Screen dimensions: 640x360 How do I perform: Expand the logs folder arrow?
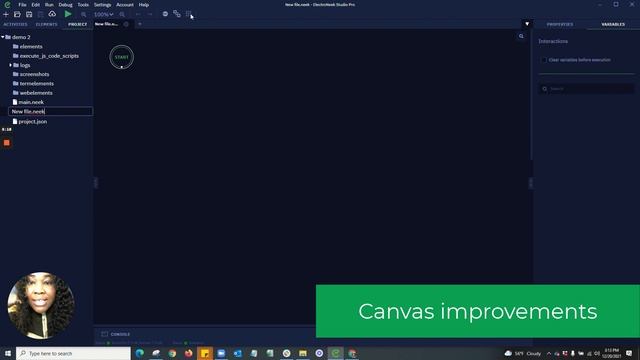click(x=11, y=65)
